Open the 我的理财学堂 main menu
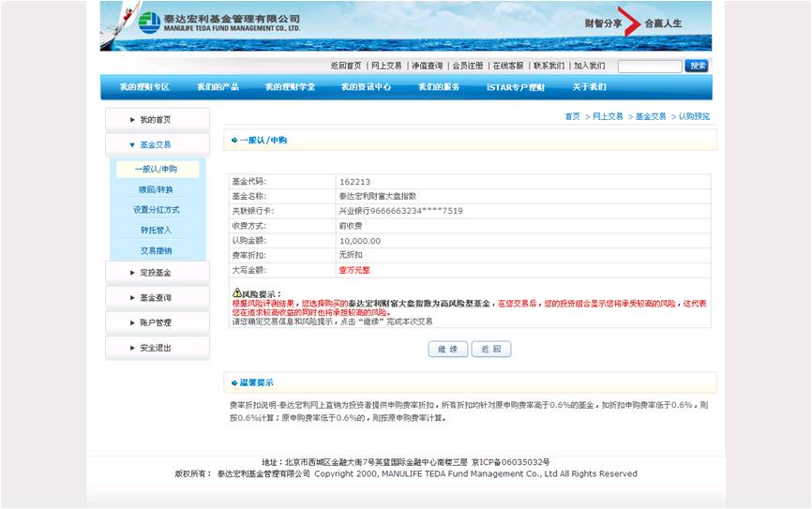Image resolution: width=812 pixels, height=509 pixels. click(290, 87)
